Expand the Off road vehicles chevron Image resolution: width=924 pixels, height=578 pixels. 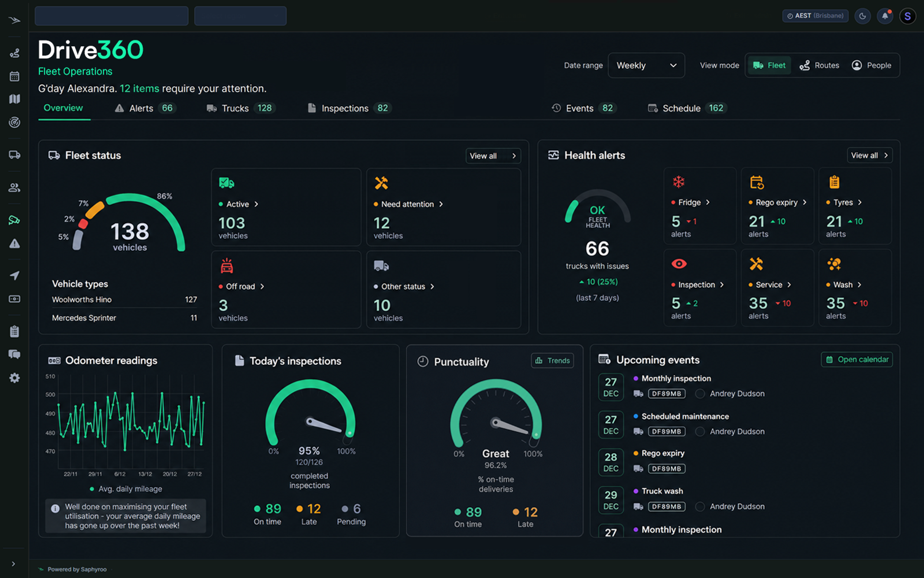pyautogui.click(x=262, y=287)
